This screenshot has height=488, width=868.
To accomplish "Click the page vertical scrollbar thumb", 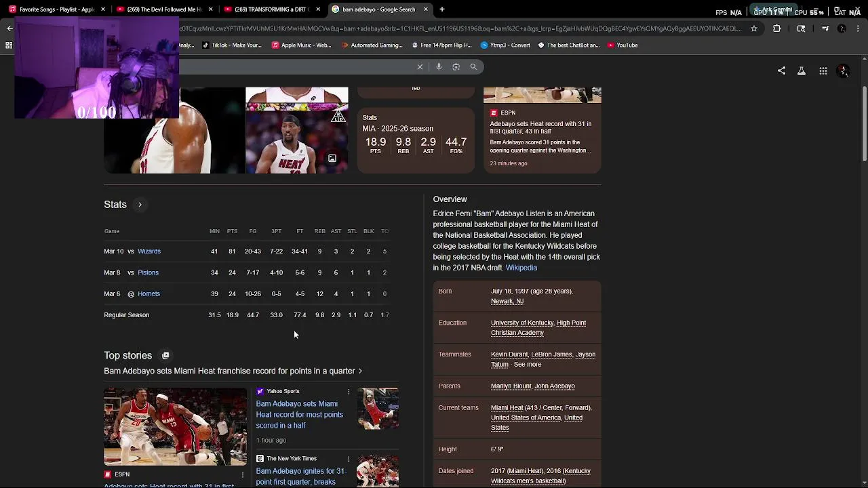I will (x=864, y=124).
